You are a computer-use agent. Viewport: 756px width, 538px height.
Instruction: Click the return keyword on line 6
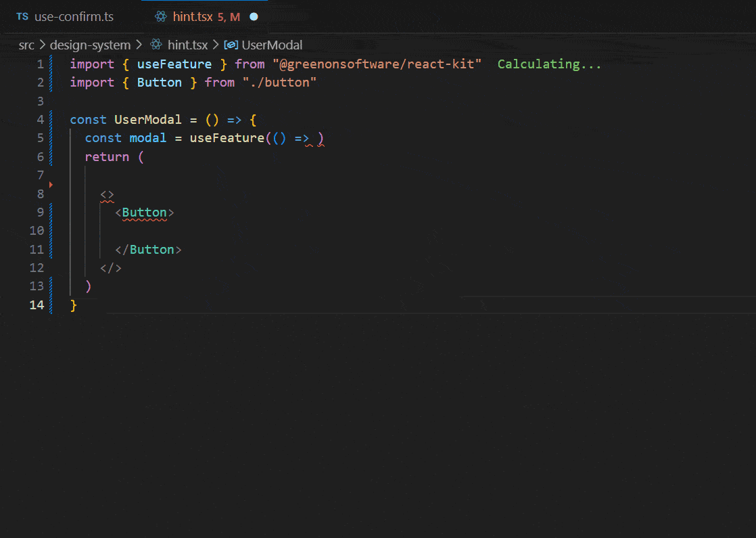(107, 157)
